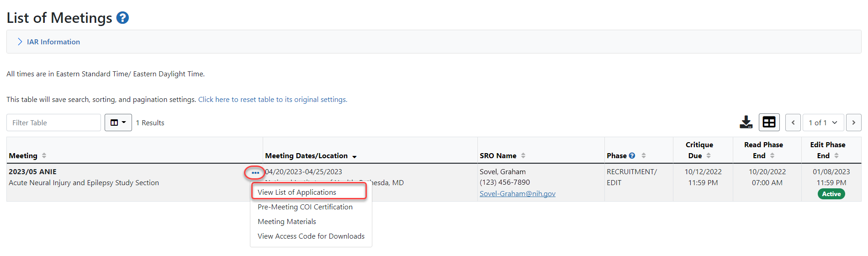Click the three-dot actions icon for 2023/05 ANIE
The width and height of the screenshot is (868, 256).
(x=255, y=173)
